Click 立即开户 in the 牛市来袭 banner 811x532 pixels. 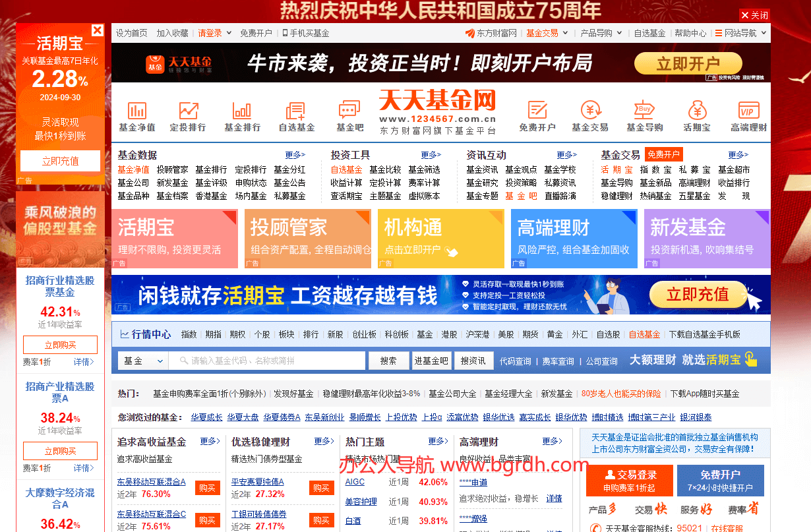[688, 63]
